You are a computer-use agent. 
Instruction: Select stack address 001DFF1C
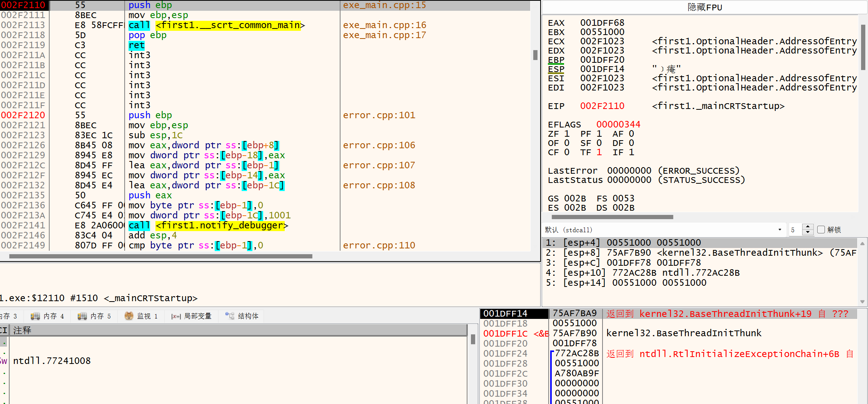click(505, 334)
